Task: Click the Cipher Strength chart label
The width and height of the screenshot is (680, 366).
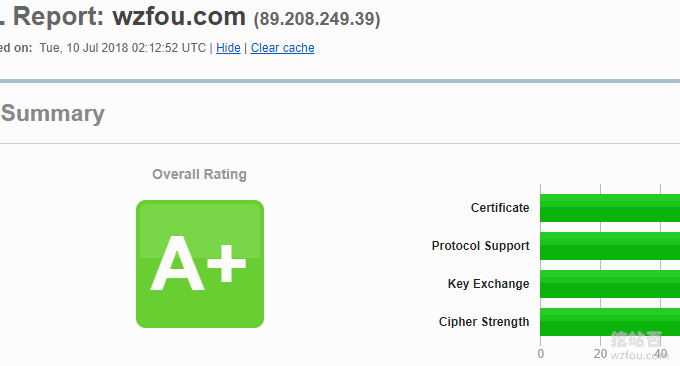Action: point(484,322)
